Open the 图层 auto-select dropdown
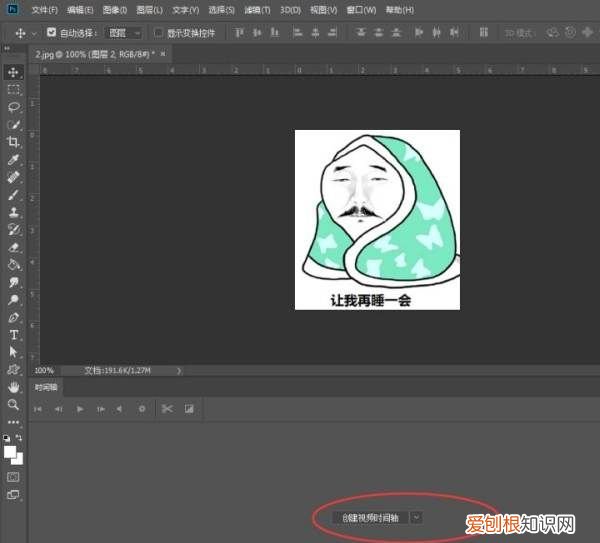600x543 pixels. tap(124, 33)
